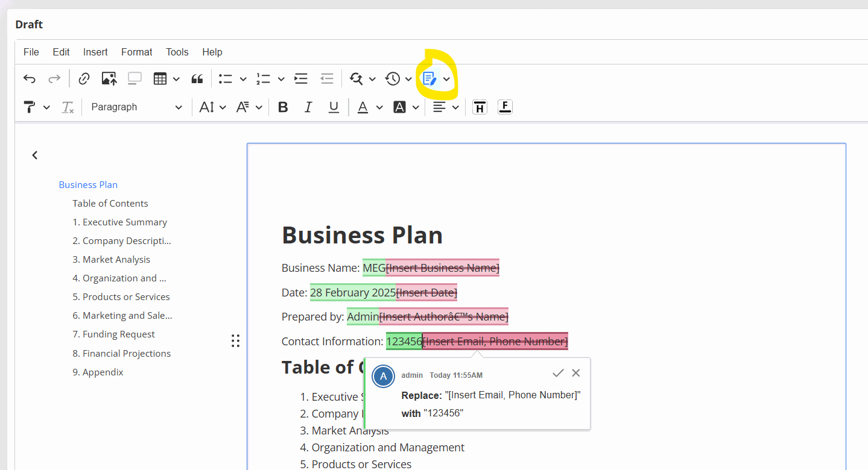Click the Header (H) icon
This screenshot has width=868, height=470.
(480, 107)
